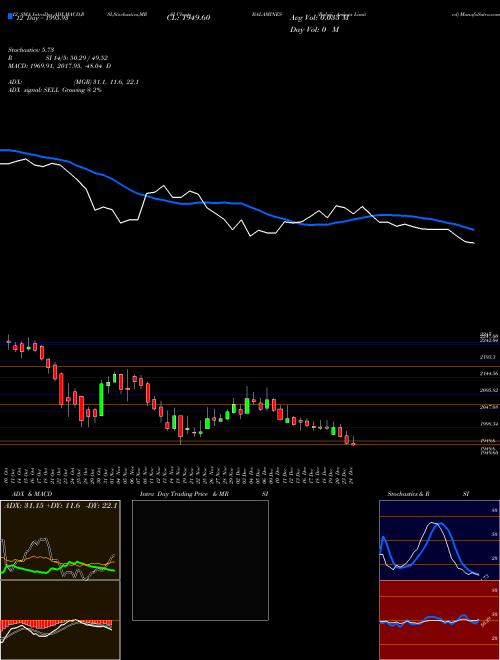Click the 2095.82 price axis label
Image resolution: width=500 pixels, height=660 pixels.
click(x=488, y=391)
